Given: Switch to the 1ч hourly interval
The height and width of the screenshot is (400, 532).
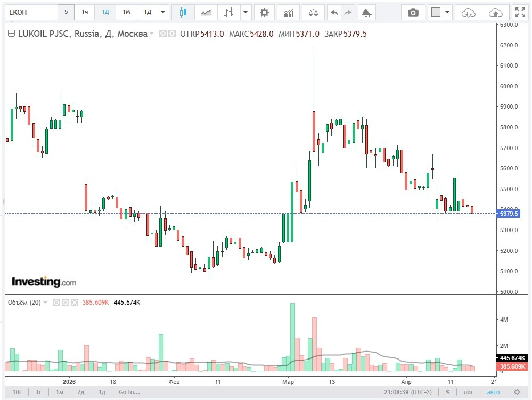Looking at the screenshot, I should pyautogui.click(x=85, y=12).
